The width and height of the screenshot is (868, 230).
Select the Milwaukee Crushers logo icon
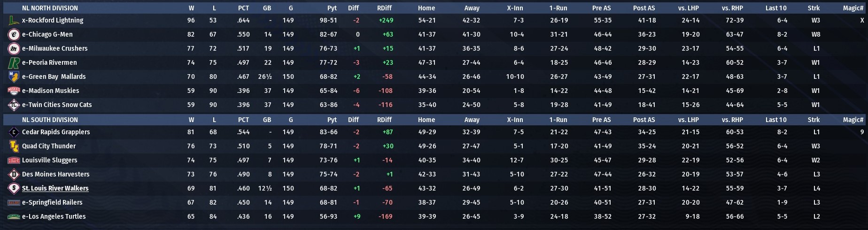click(x=14, y=49)
